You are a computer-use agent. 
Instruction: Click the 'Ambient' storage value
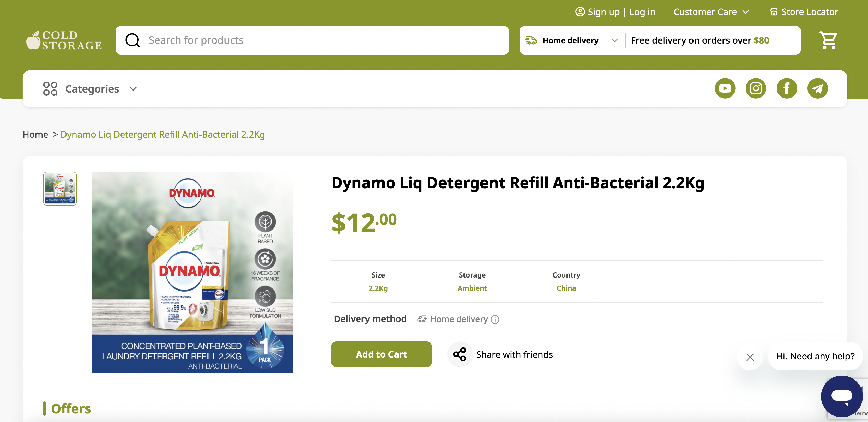472,288
